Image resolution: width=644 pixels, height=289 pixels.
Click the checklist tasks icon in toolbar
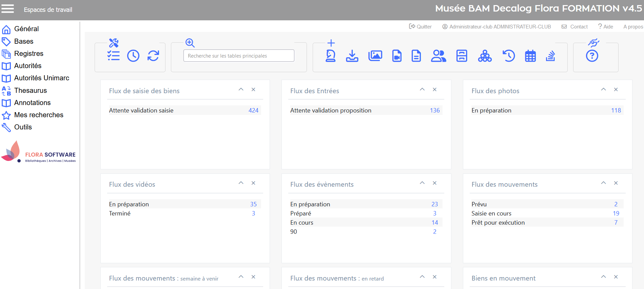(113, 56)
